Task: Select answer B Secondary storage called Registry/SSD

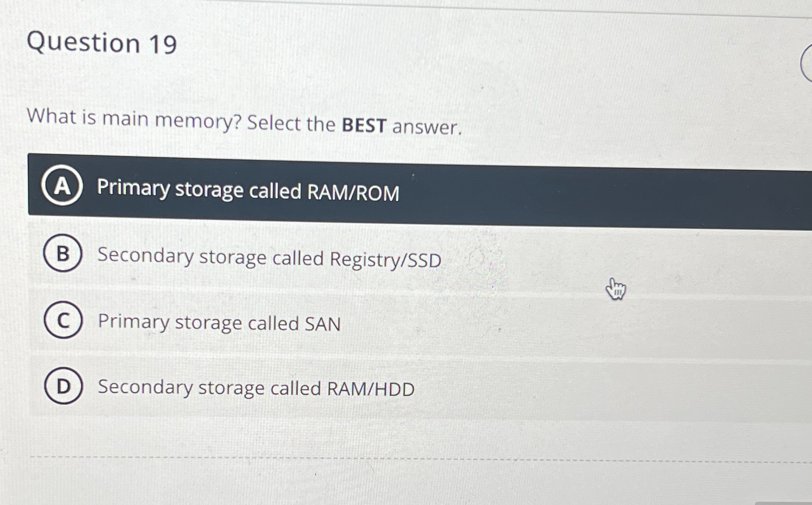Action: (x=268, y=258)
